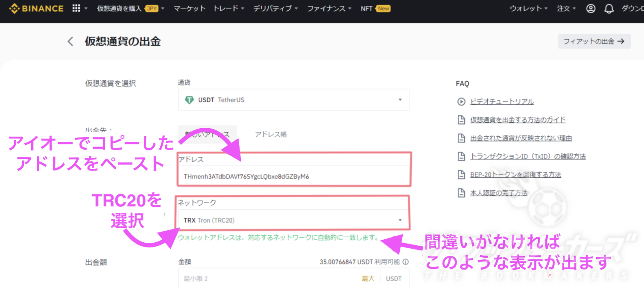Open the apps grid menu icon
The image size is (644, 288).
(76, 8)
